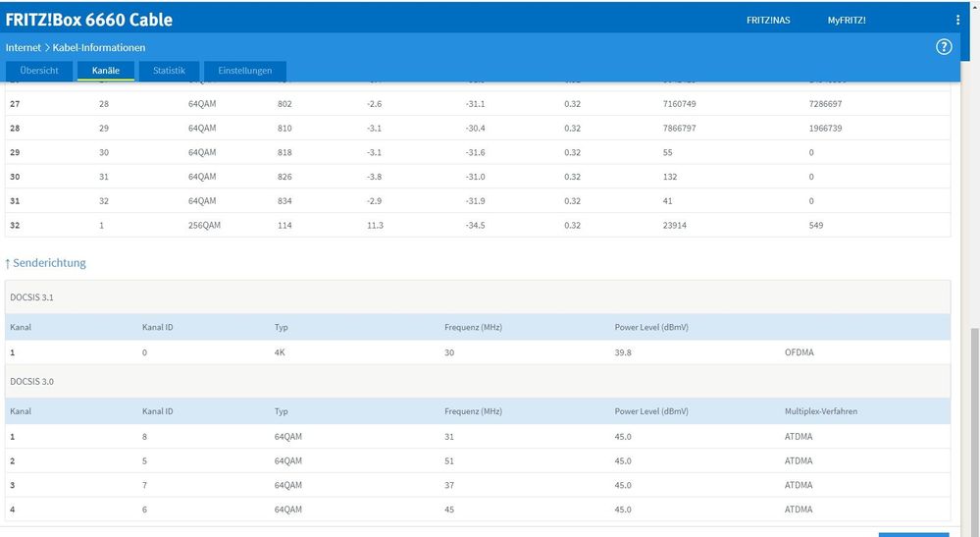Open the three-dot options menu
Image resolution: width=980 pixels, height=537 pixels.
957,20
